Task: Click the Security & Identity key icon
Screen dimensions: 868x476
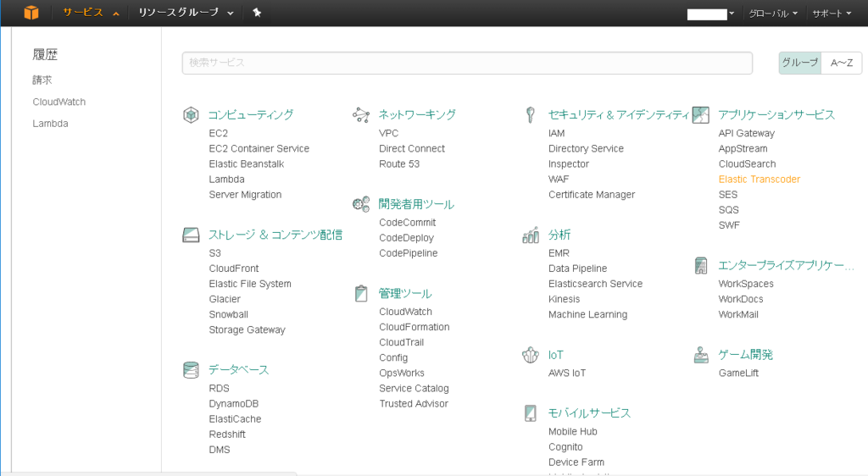Action: [531, 115]
